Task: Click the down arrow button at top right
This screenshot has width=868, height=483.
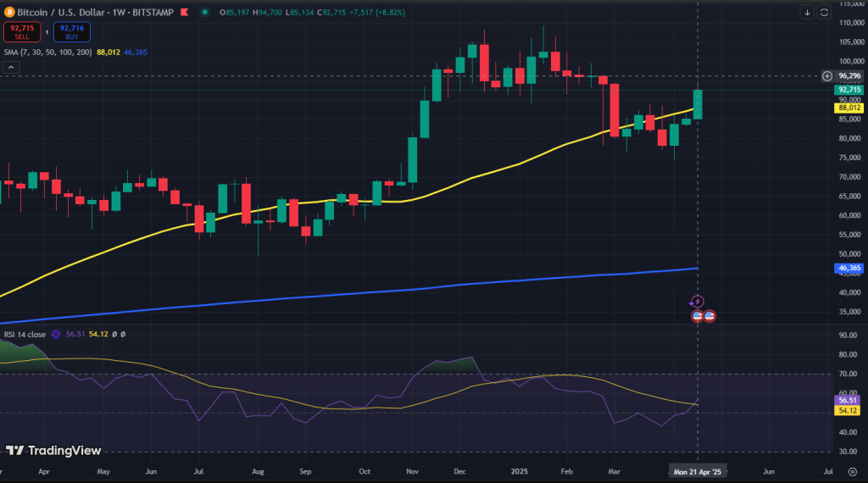Action: [x=807, y=12]
